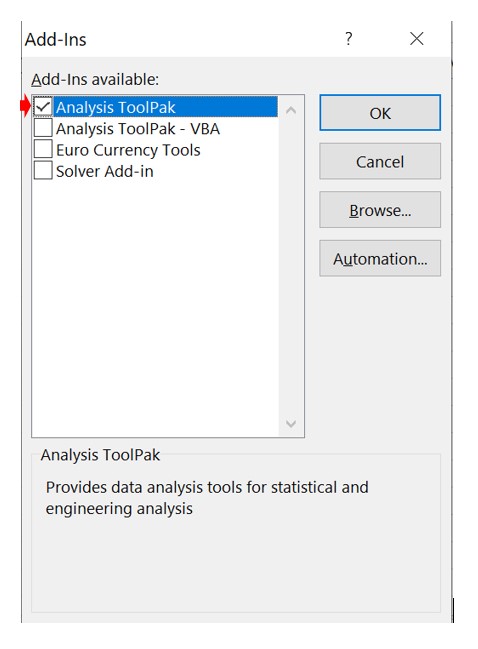Click the Cancel button
The image size is (478, 649).
380,161
